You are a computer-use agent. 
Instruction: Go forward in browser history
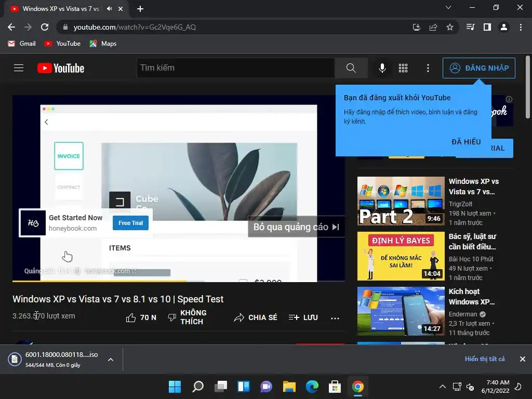[x=28, y=27]
